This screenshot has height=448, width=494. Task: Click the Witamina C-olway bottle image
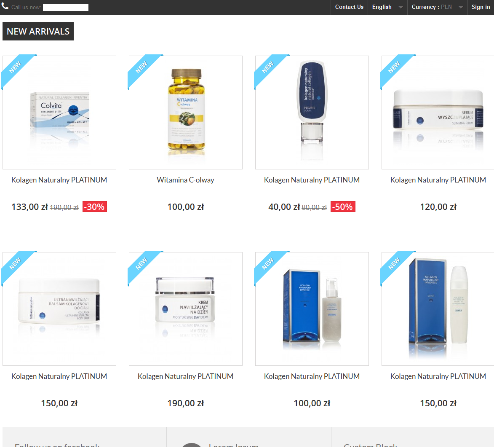[x=186, y=113]
